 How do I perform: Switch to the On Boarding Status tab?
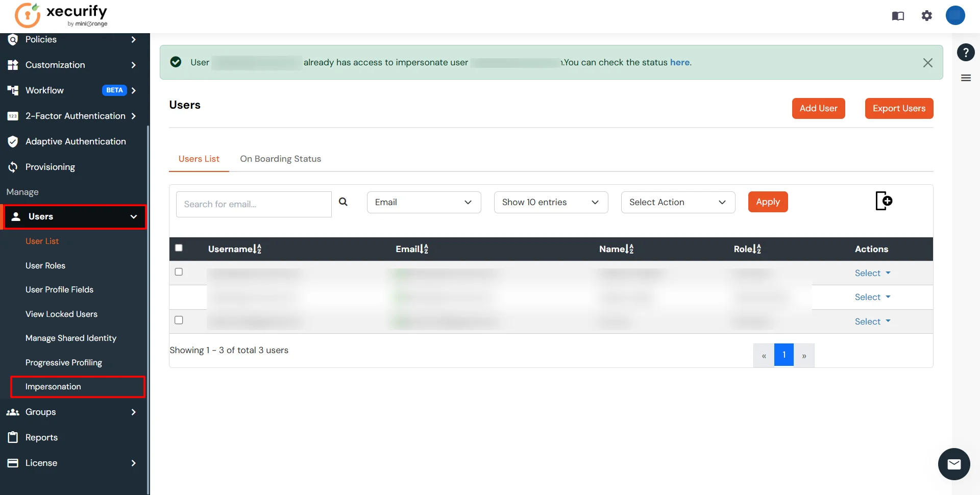[x=280, y=159]
